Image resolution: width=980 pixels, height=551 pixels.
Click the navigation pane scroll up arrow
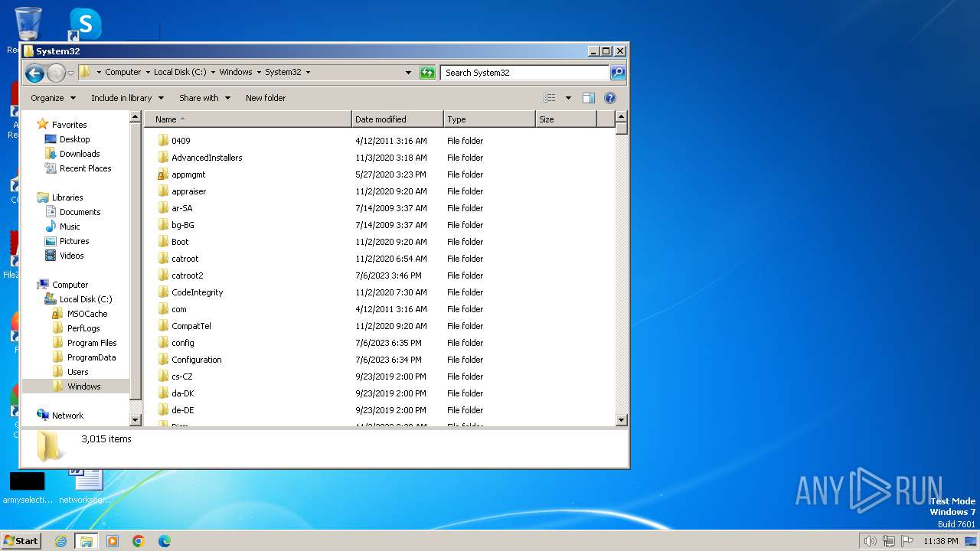136,118
